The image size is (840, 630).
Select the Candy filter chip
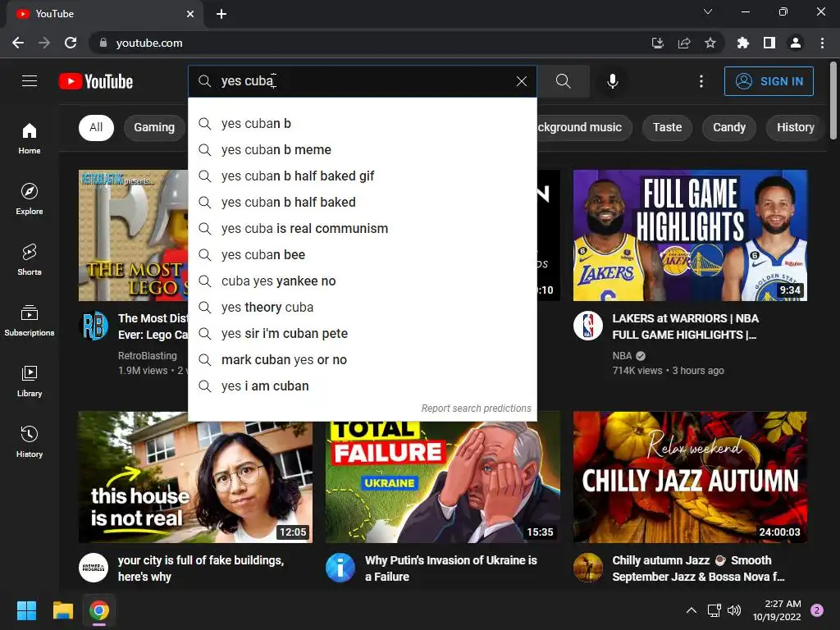click(729, 127)
